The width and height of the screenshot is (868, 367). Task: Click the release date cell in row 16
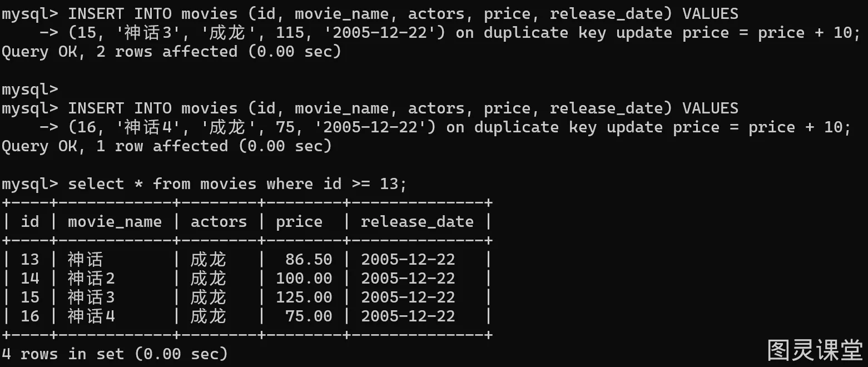coord(408,316)
